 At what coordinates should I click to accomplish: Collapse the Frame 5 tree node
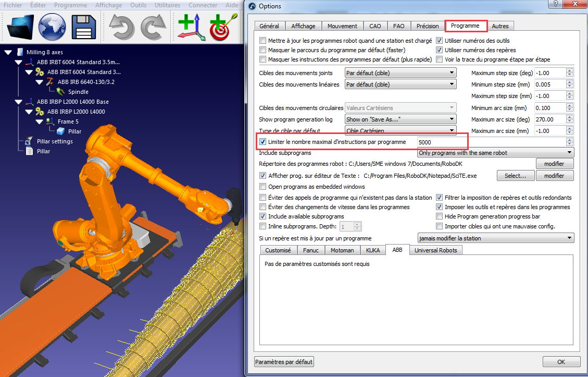coord(40,121)
